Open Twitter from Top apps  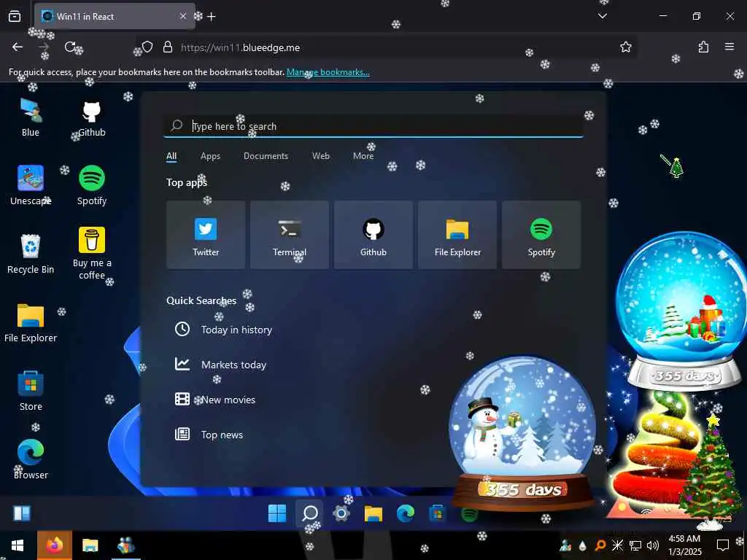pos(206,236)
